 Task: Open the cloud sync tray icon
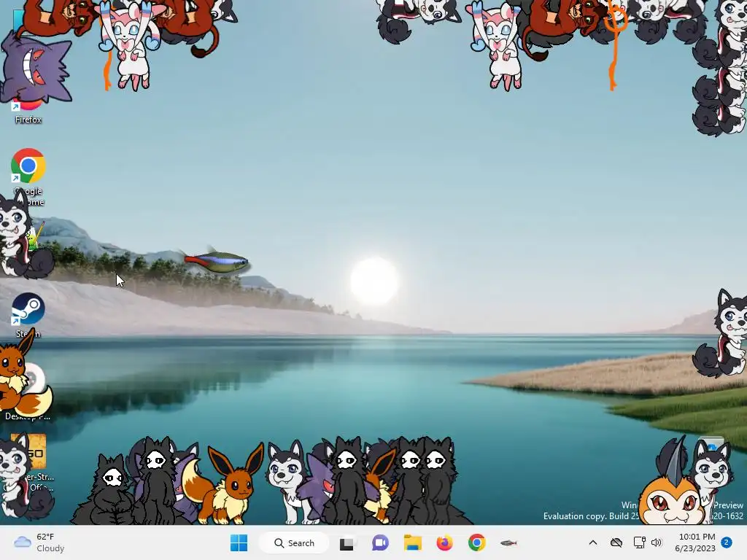point(616,542)
